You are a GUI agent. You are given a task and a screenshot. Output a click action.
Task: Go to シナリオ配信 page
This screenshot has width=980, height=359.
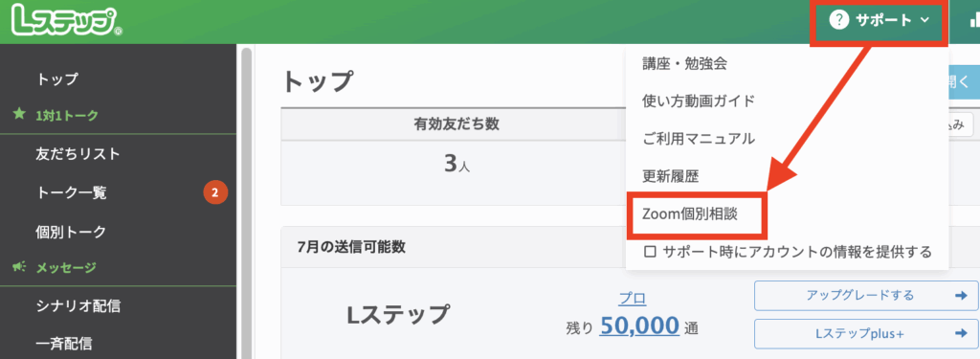pos(78,305)
